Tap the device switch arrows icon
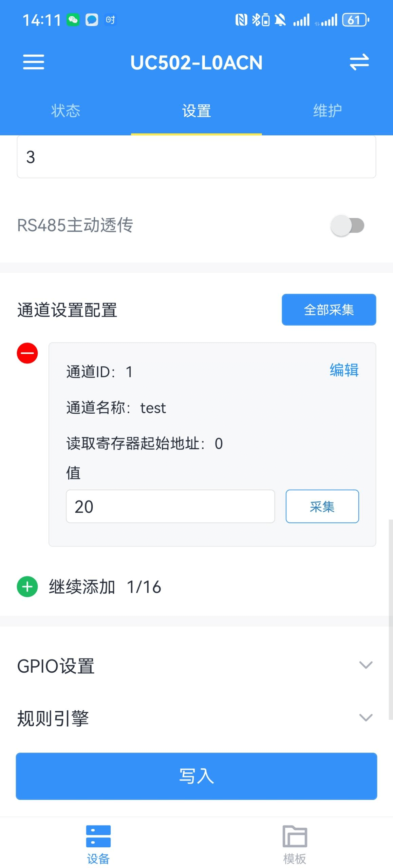Image resolution: width=393 pixels, height=868 pixels. pyautogui.click(x=359, y=62)
